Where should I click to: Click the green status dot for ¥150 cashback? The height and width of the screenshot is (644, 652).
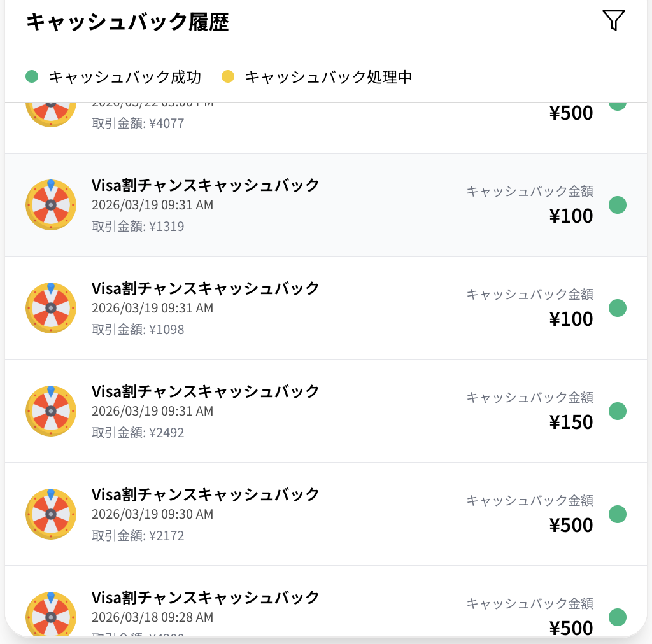pos(618,411)
